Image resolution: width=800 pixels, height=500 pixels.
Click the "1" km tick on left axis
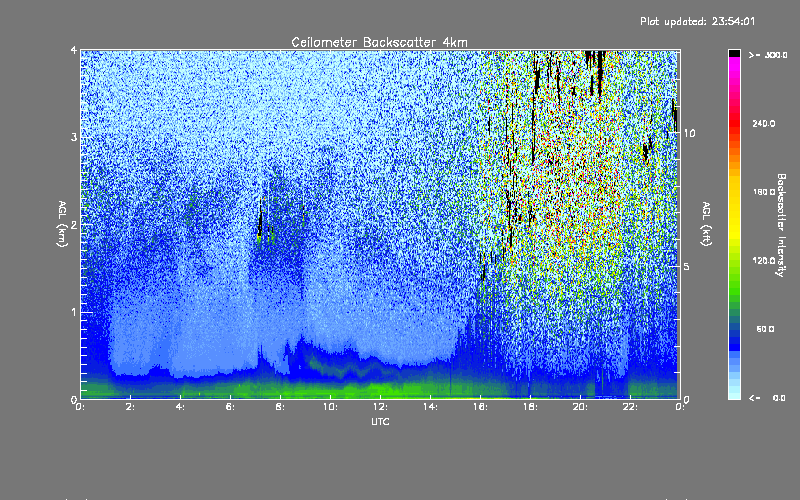[x=74, y=312]
